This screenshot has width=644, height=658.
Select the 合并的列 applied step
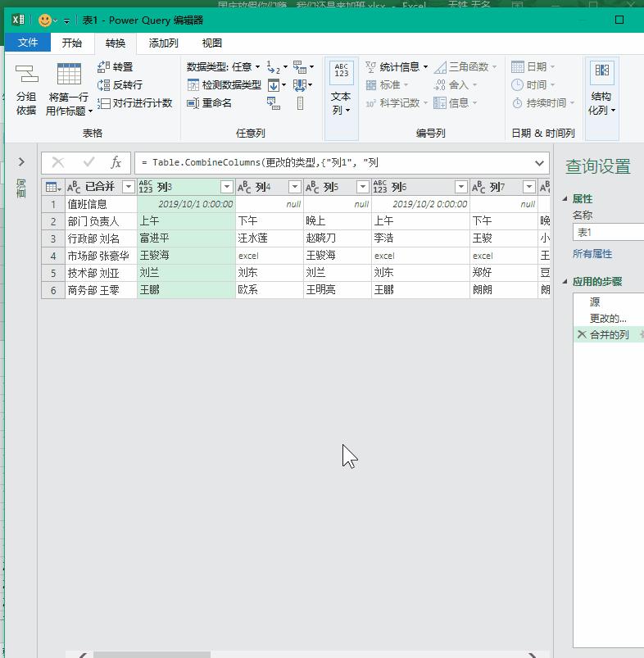[608, 334]
